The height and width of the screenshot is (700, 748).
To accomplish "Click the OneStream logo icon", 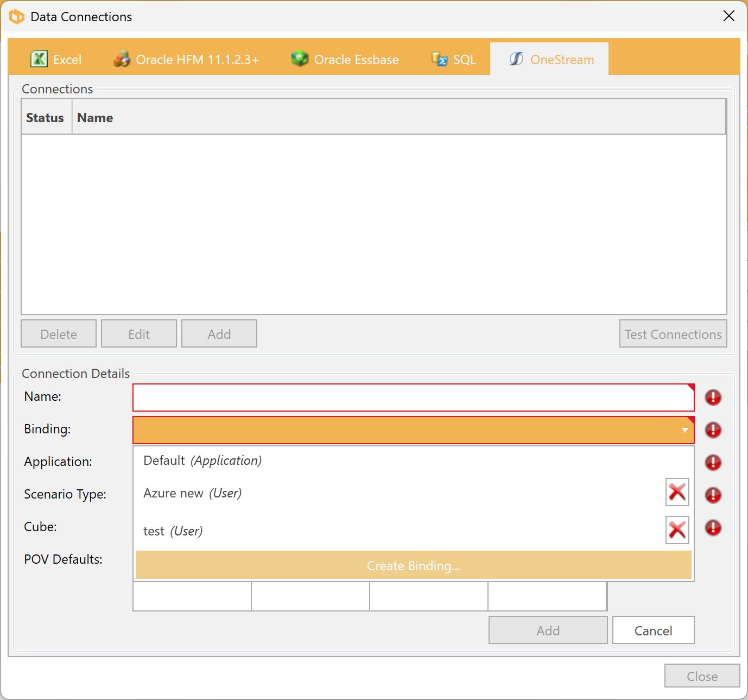I will click(x=516, y=59).
